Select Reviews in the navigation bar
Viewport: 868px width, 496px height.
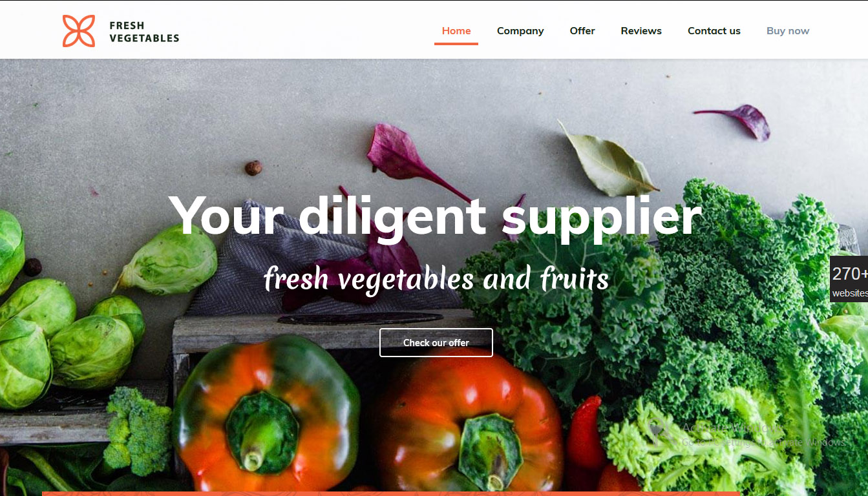tap(641, 31)
